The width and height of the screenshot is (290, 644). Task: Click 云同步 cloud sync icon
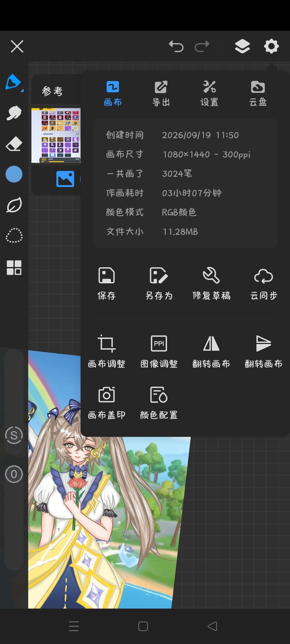(264, 284)
